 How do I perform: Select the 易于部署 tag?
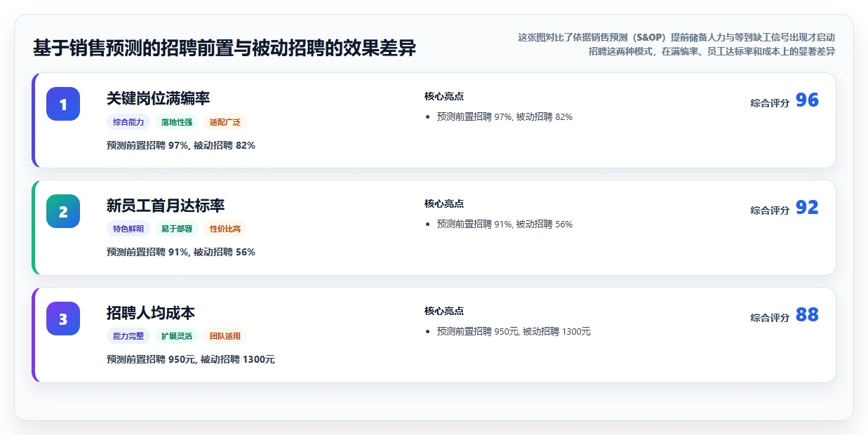point(177,229)
